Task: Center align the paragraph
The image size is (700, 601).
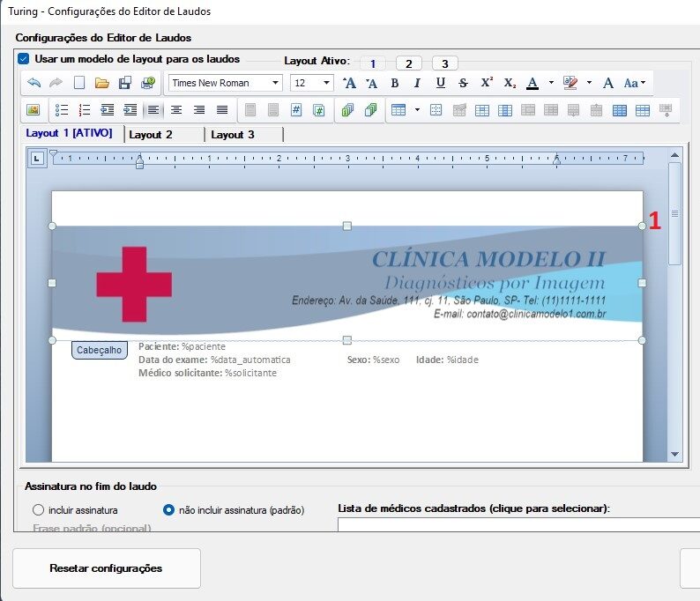Action: 176,110
